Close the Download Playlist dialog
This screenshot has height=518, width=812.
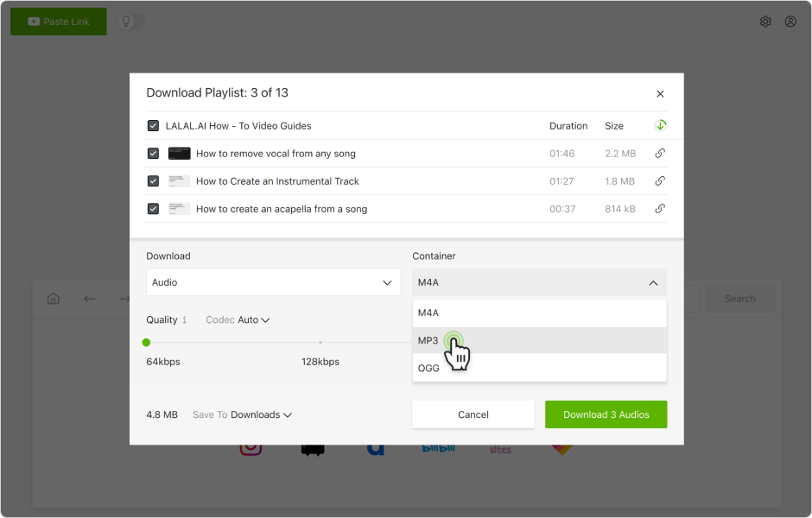pos(660,93)
